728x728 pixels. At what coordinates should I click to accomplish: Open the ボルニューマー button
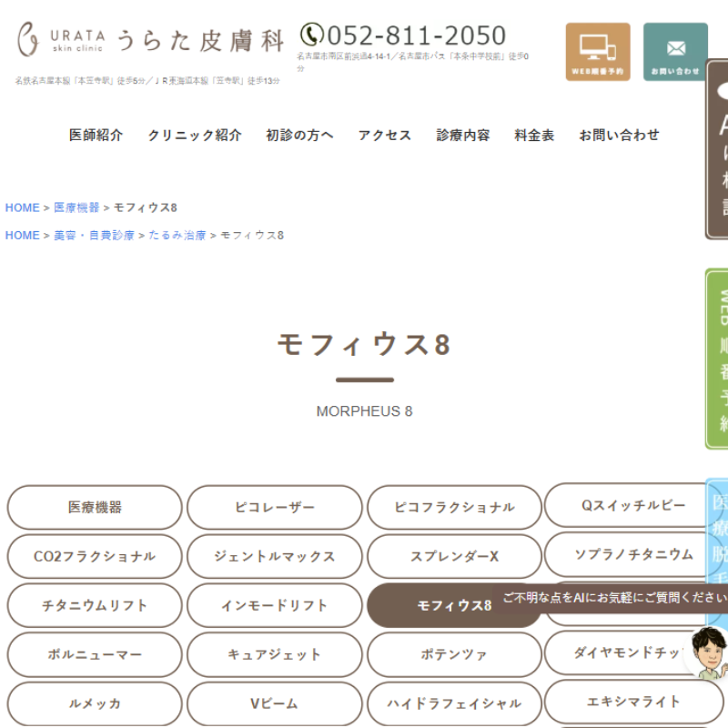point(95,654)
